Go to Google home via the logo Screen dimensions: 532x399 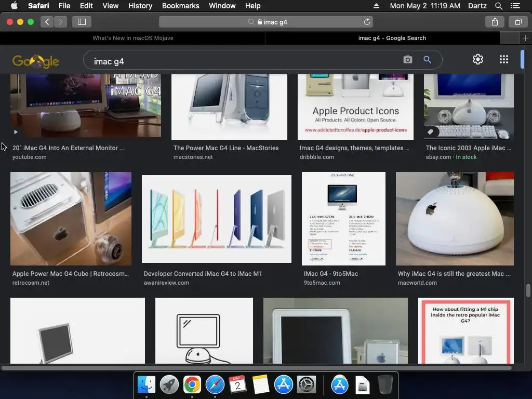[36, 61]
